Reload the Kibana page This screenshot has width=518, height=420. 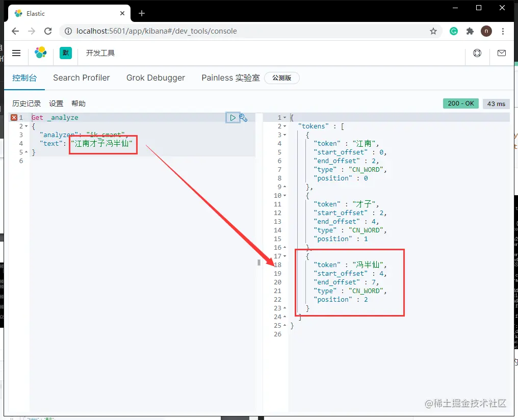point(48,31)
